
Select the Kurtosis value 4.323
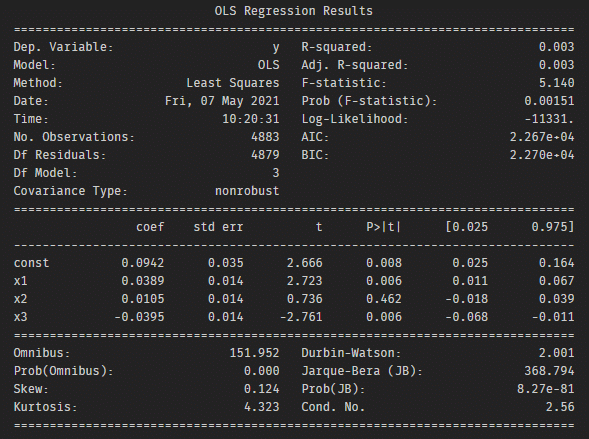click(262, 407)
